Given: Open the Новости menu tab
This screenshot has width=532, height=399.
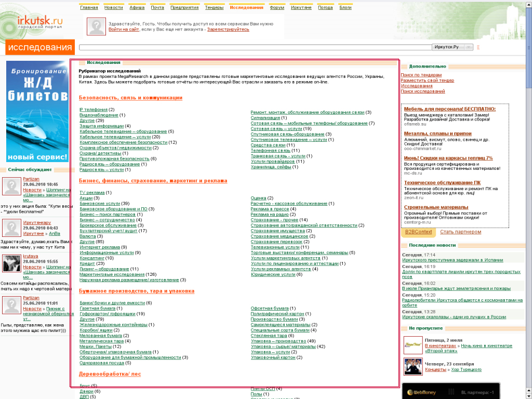Looking at the screenshot, I should 113,8.
